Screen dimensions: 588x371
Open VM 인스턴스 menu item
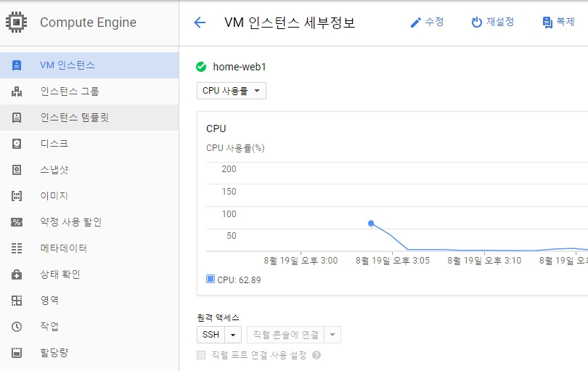(x=89, y=65)
